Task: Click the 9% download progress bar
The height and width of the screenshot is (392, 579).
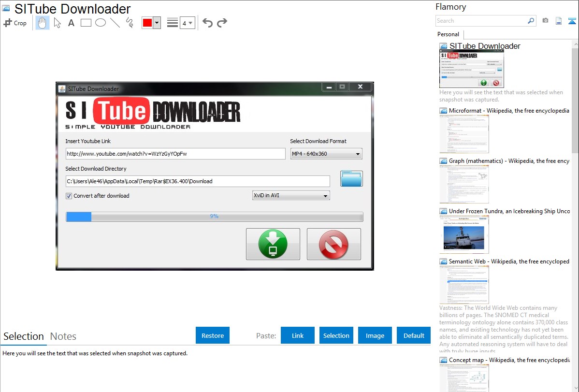Action: 215,217
